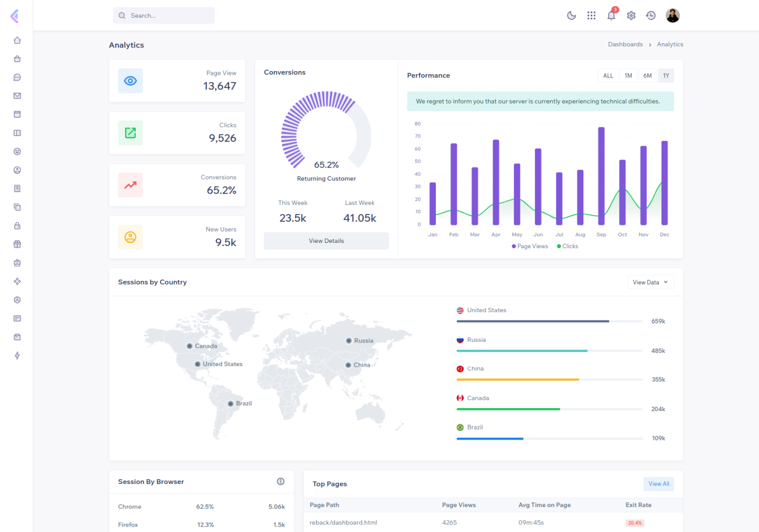
Task: Click the Firefox browser row label
Action: pos(128,525)
